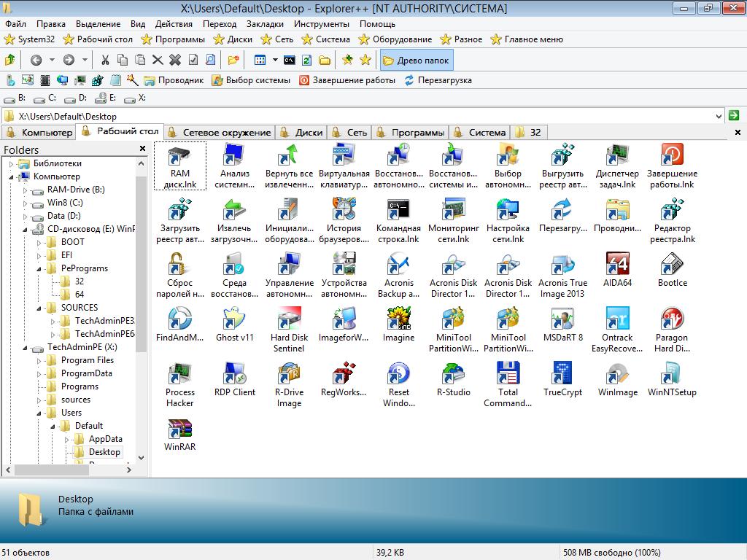Click the Back navigation arrow button
Viewport: 747px width, 560px height.
36,60
